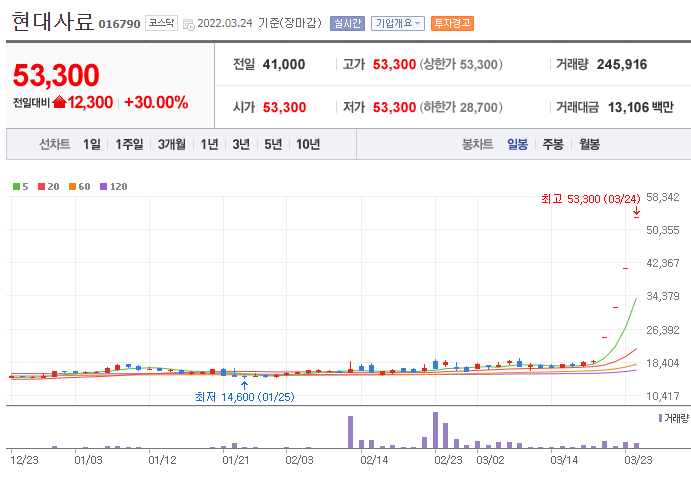Viewport: 691px width, 477px height.
Task: Click the 봉차트 label
Action: pos(477,144)
